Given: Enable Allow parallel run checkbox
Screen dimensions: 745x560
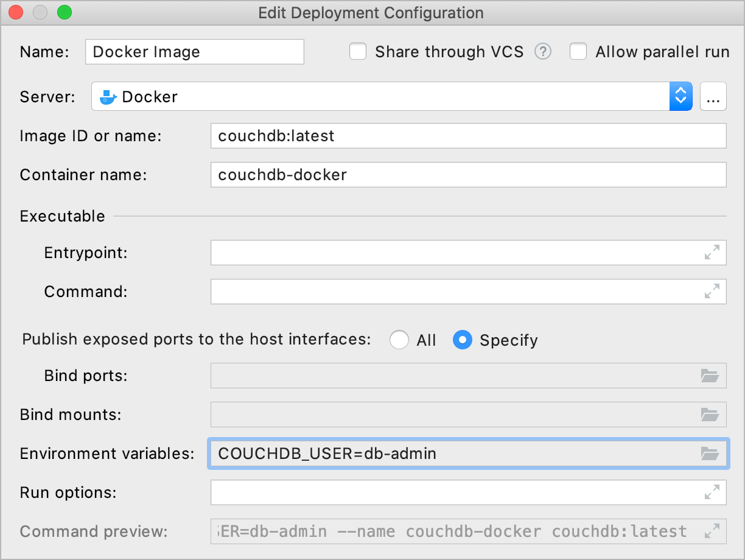Looking at the screenshot, I should [578, 52].
